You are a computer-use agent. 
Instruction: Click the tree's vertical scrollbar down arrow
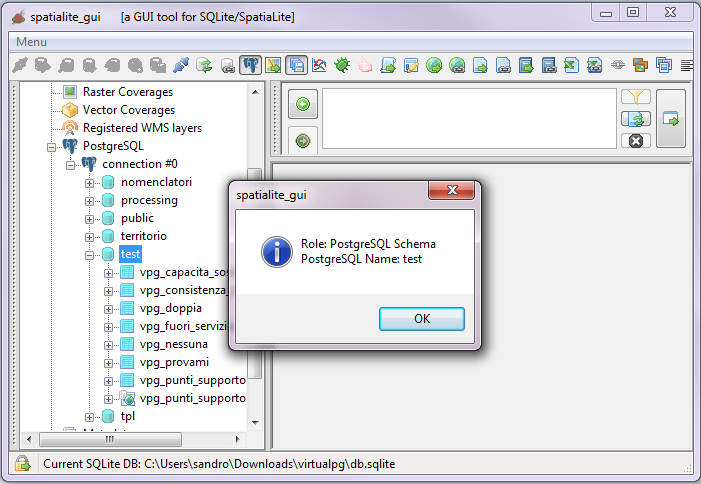pyautogui.click(x=255, y=422)
